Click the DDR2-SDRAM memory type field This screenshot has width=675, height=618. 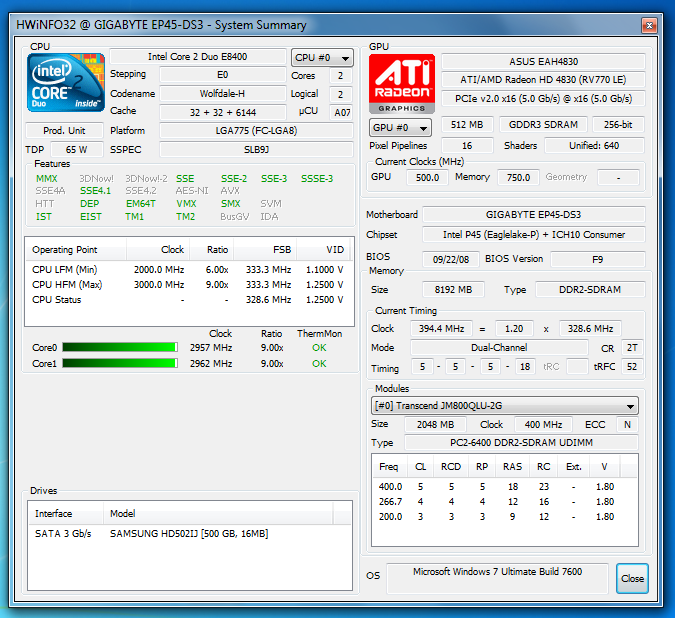tap(590, 290)
